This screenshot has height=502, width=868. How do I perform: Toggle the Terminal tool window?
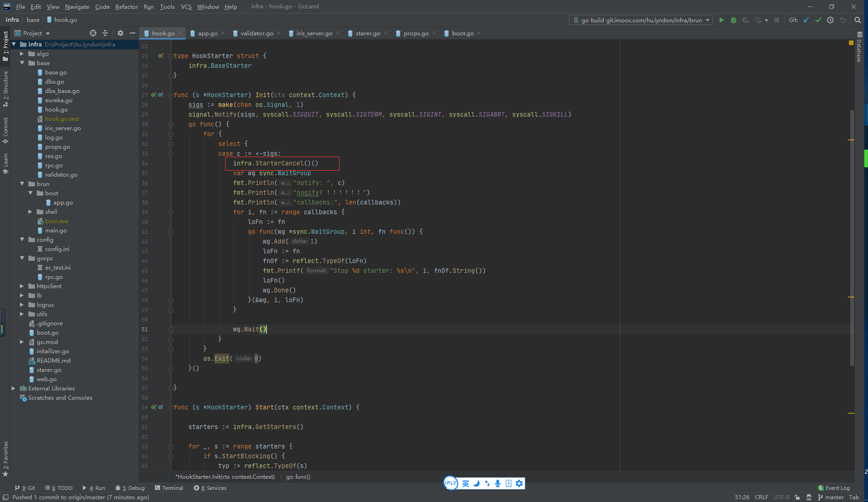tap(169, 488)
